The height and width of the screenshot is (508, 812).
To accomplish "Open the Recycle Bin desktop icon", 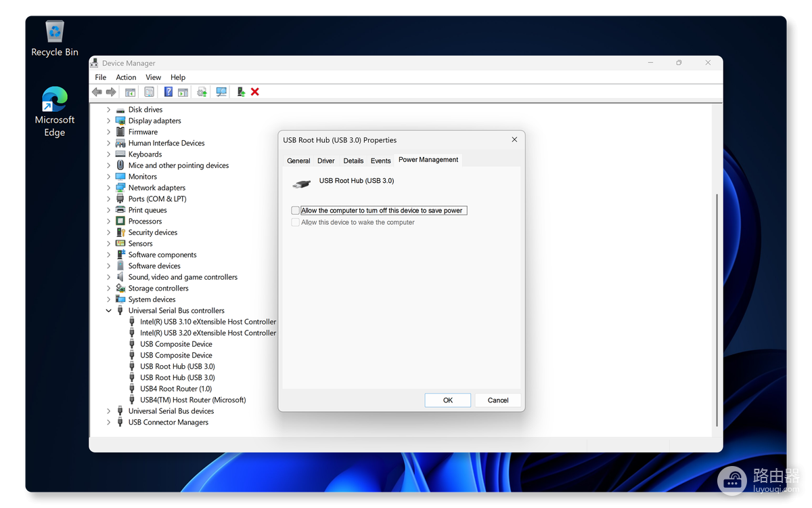I will pos(55,39).
